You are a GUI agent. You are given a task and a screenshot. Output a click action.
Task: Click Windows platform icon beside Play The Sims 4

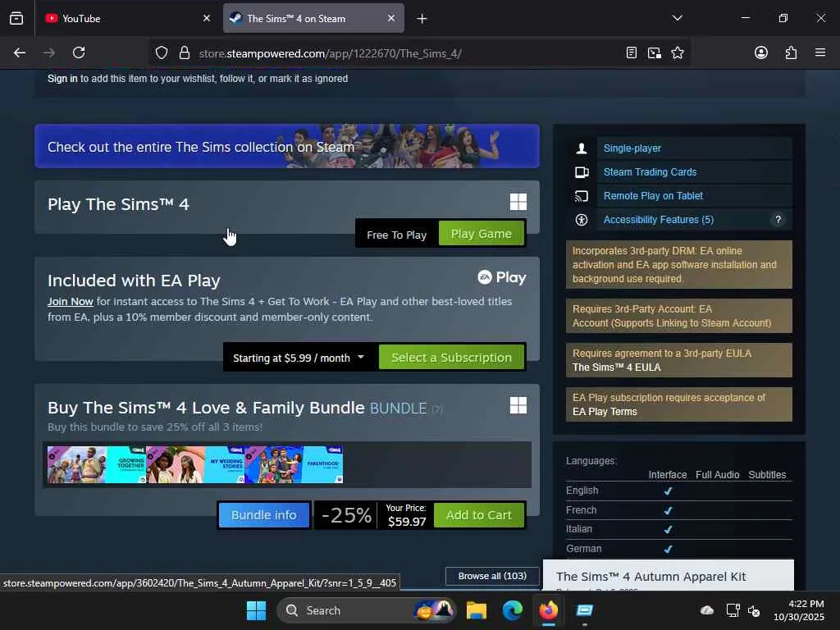[x=518, y=202]
